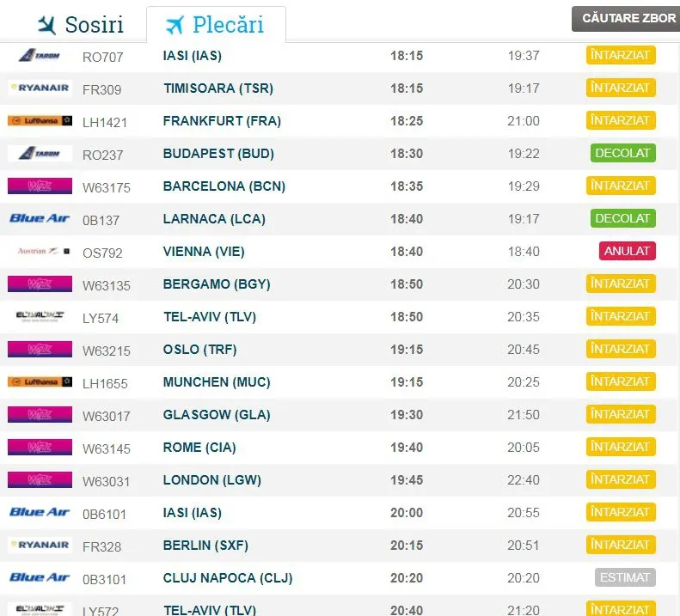The image size is (680, 616).
Task: Click the Blue Air logo for 0B137
Action: pos(40,218)
